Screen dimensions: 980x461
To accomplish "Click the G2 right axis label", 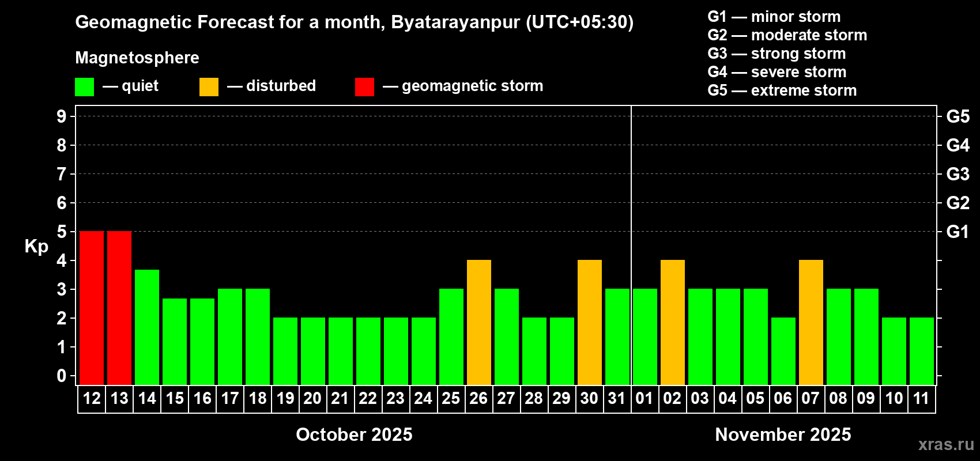I will coord(958,203).
